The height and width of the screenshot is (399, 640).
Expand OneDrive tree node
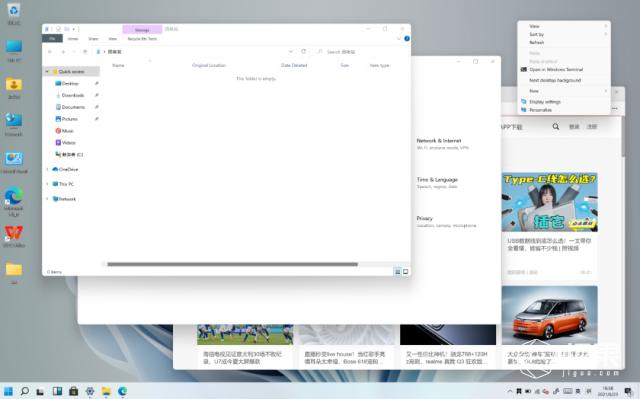click(x=47, y=169)
